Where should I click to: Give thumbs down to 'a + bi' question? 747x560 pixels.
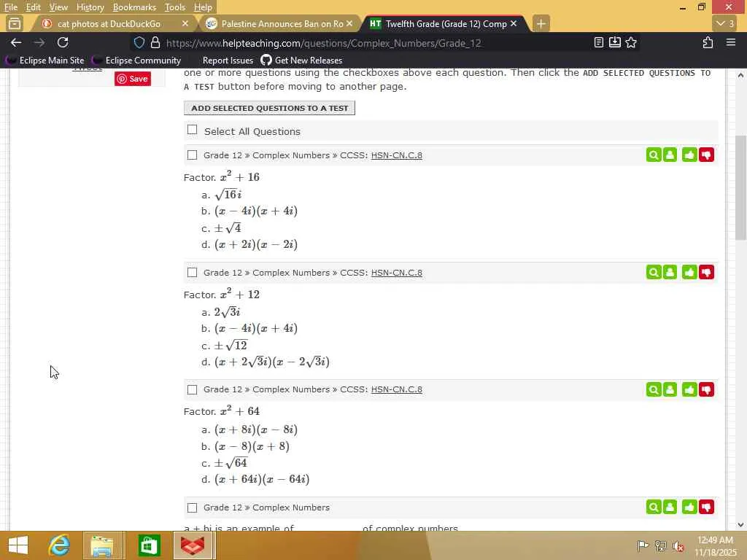[706, 507]
